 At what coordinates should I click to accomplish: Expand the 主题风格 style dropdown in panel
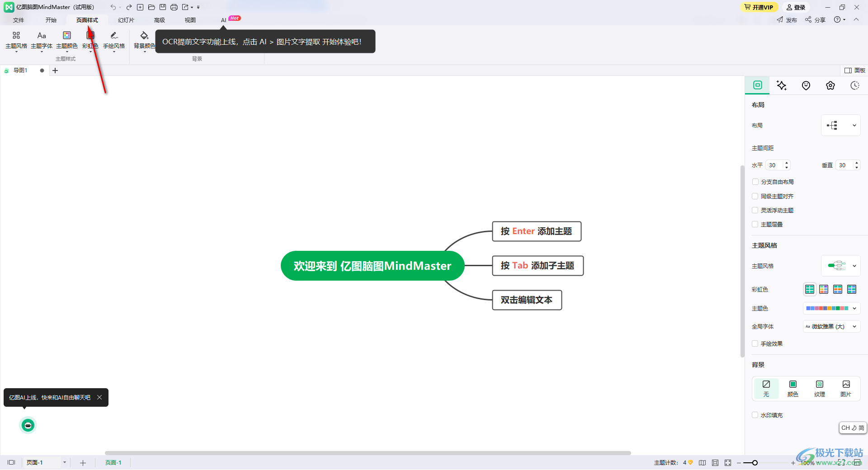point(841,266)
